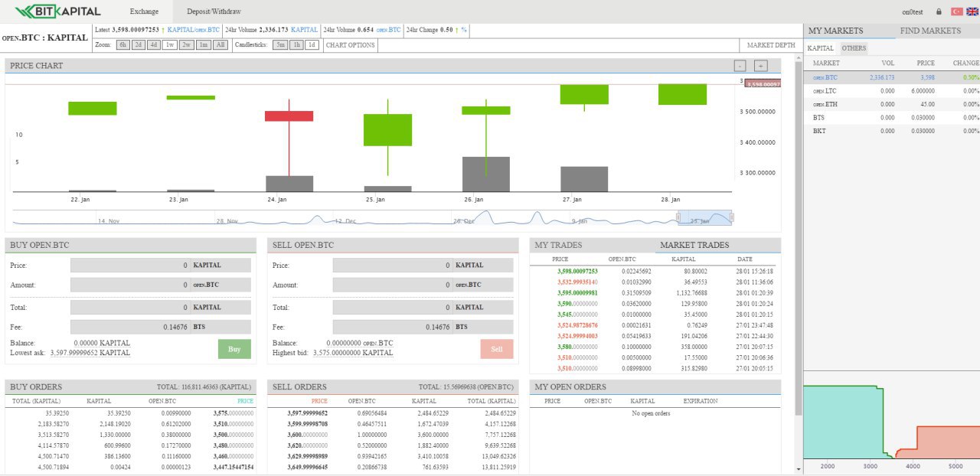Open the BTS fee asset dropdown in Buy form
The height and width of the screenshot is (476, 980).
pyautogui.click(x=220, y=327)
